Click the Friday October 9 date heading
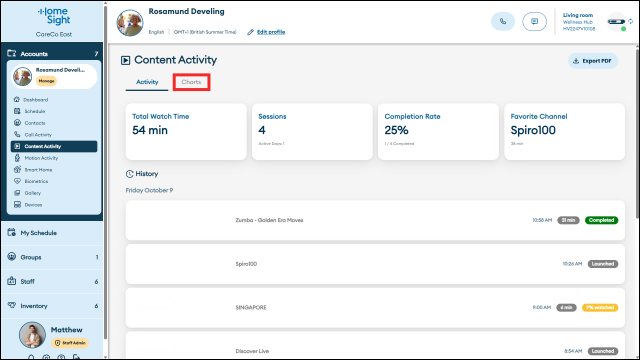Image resolution: width=640 pixels, height=360 pixels. coord(149,191)
